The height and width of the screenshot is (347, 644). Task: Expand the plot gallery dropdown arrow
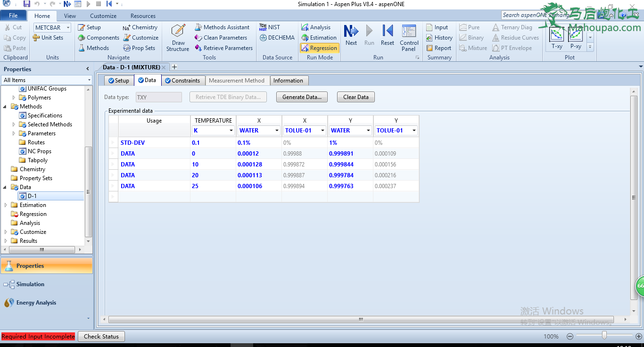coord(590,47)
